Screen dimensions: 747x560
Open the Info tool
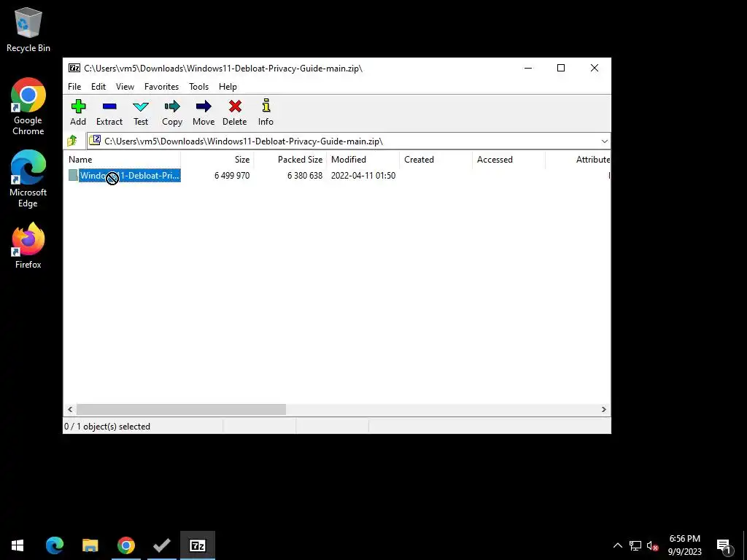pos(266,106)
